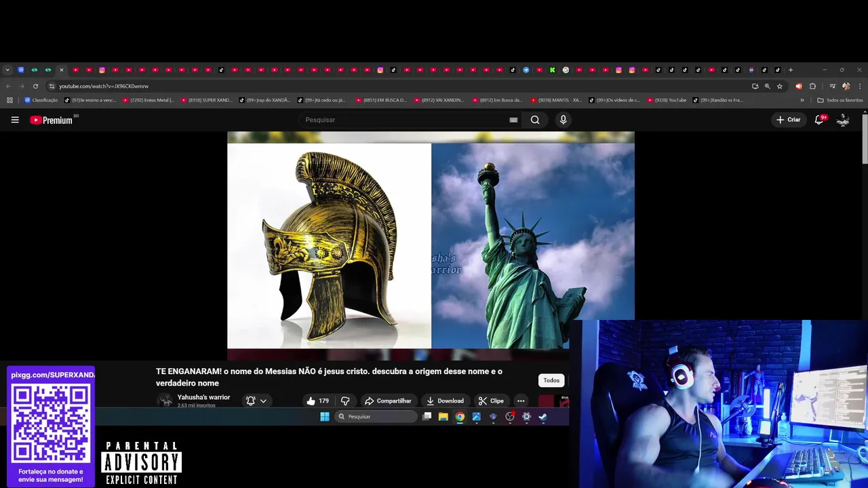Open Task View on taskbar

427,417
